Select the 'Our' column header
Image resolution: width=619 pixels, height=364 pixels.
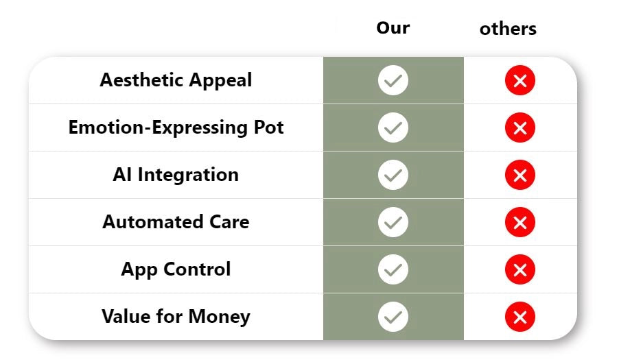pos(393,28)
